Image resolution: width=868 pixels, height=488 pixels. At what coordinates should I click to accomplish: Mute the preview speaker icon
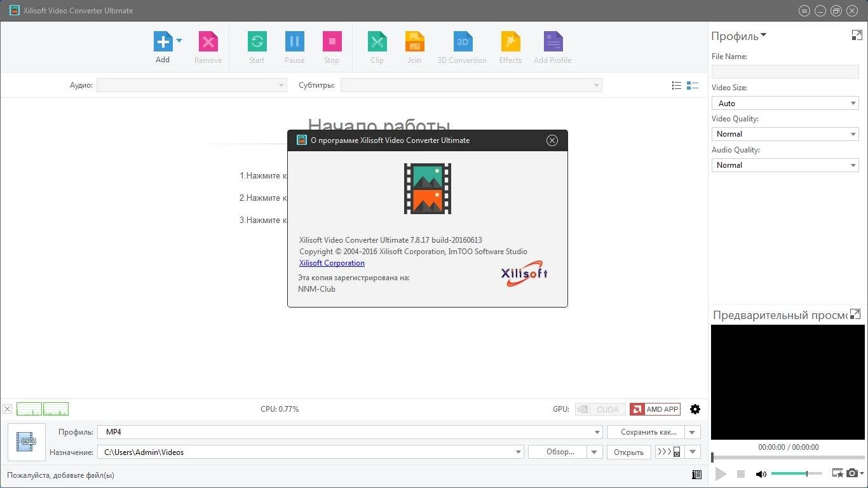point(761,474)
